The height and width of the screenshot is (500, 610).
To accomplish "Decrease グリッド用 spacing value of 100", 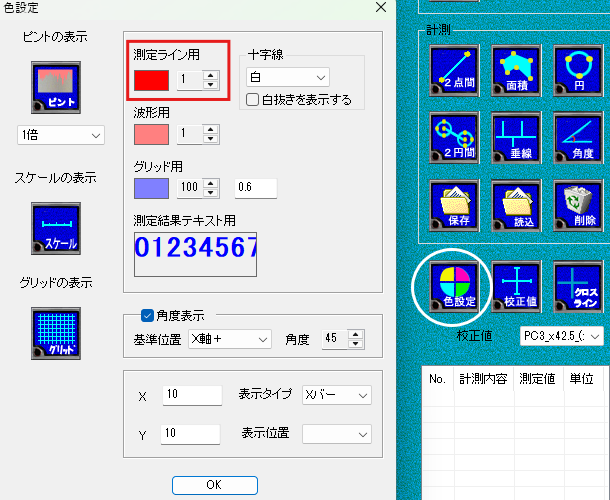I will coord(211,193).
